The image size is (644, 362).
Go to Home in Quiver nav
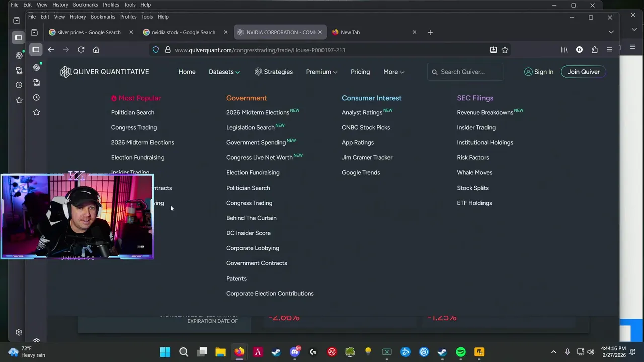[187, 72]
